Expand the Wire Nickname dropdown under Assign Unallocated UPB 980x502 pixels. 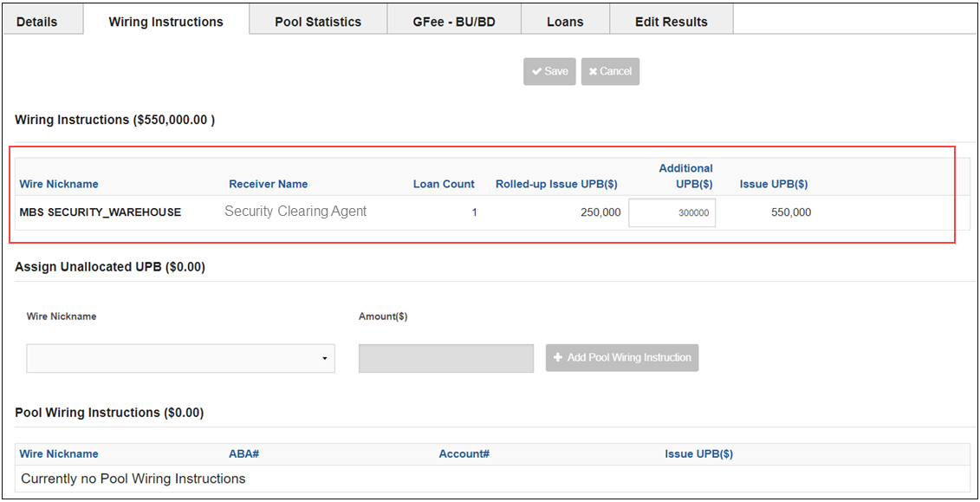tap(180, 358)
